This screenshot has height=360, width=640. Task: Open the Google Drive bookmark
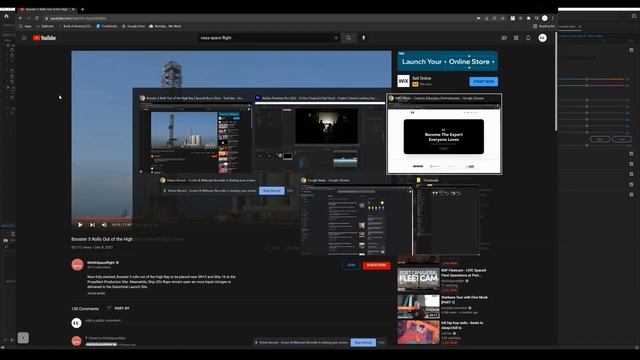[x=133, y=26]
